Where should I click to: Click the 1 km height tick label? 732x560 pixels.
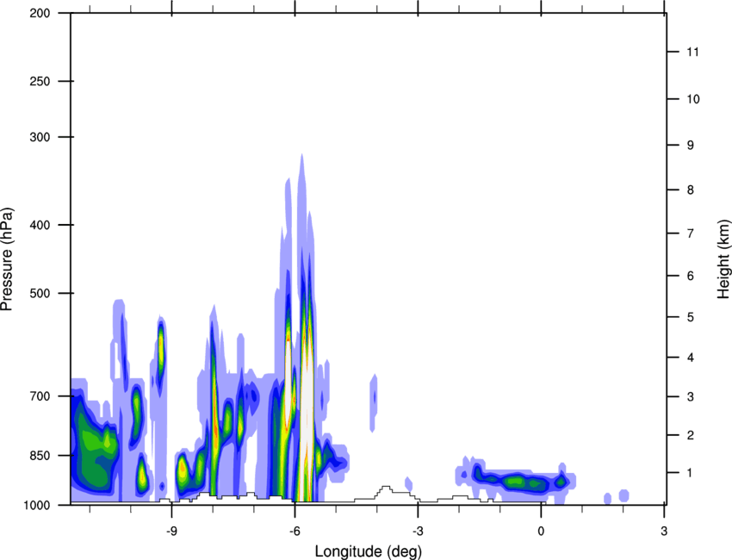click(x=691, y=473)
